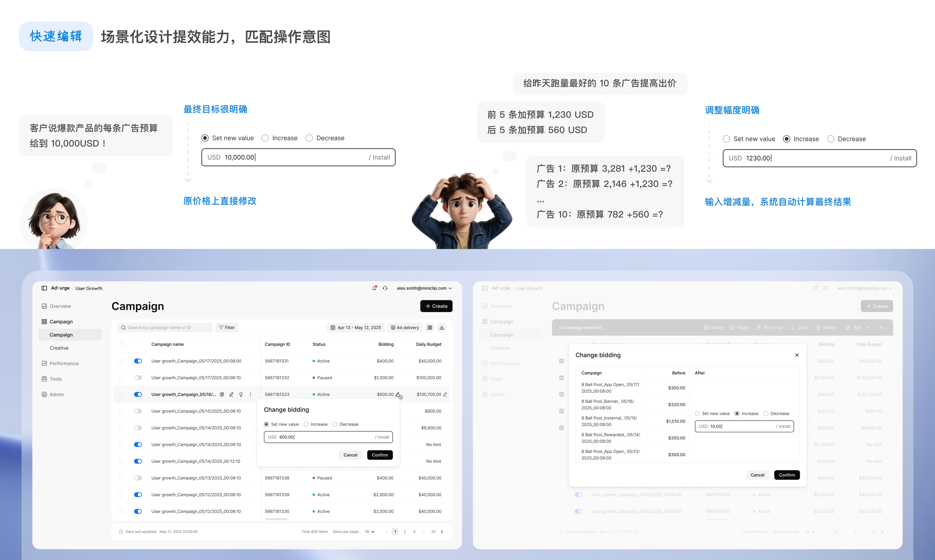Copy the User growth_Campaign_05/16 row with its duplicate icon
This screenshot has height=560, width=935.
tap(222, 394)
